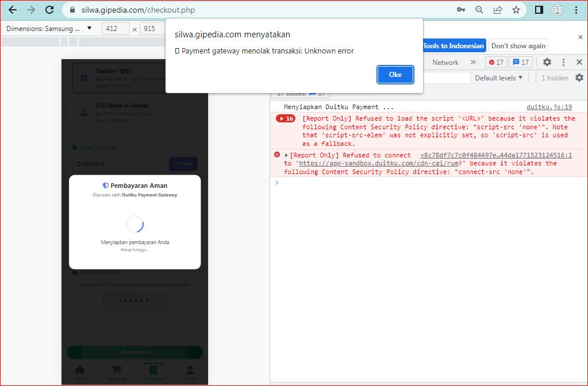Edit the viewport width field 412
This screenshot has width=588, height=386.
[116, 29]
